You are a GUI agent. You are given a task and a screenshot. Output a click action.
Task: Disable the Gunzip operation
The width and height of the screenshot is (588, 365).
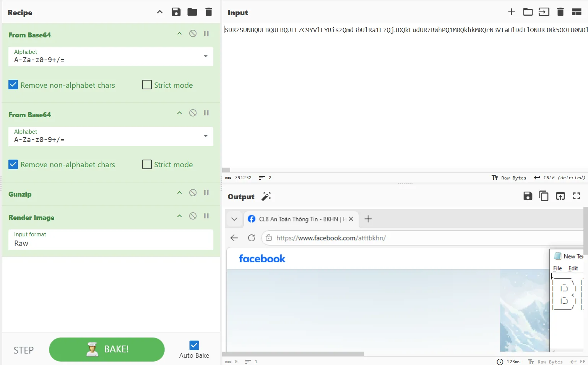click(193, 193)
